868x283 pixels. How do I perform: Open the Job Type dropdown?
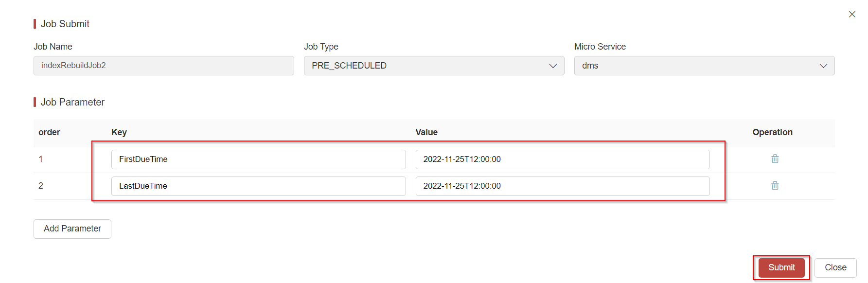(x=434, y=66)
